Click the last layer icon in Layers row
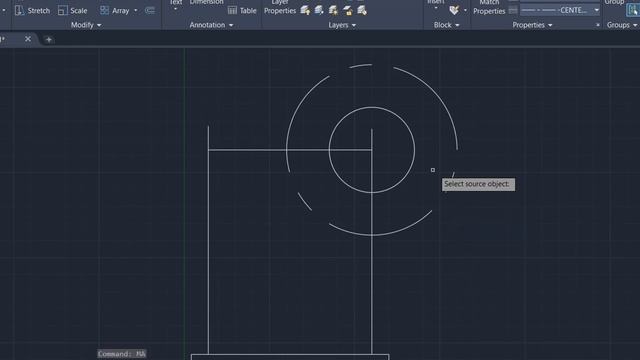The width and height of the screenshot is (640, 360). coord(362,11)
